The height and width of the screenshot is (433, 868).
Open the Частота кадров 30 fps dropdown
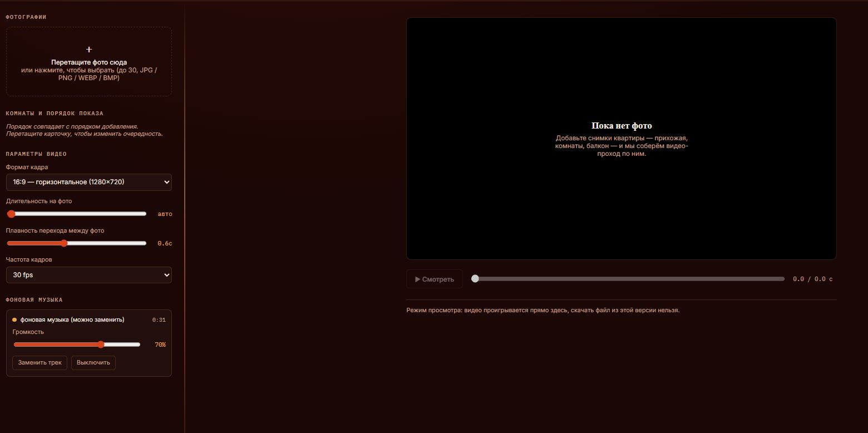coord(89,275)
